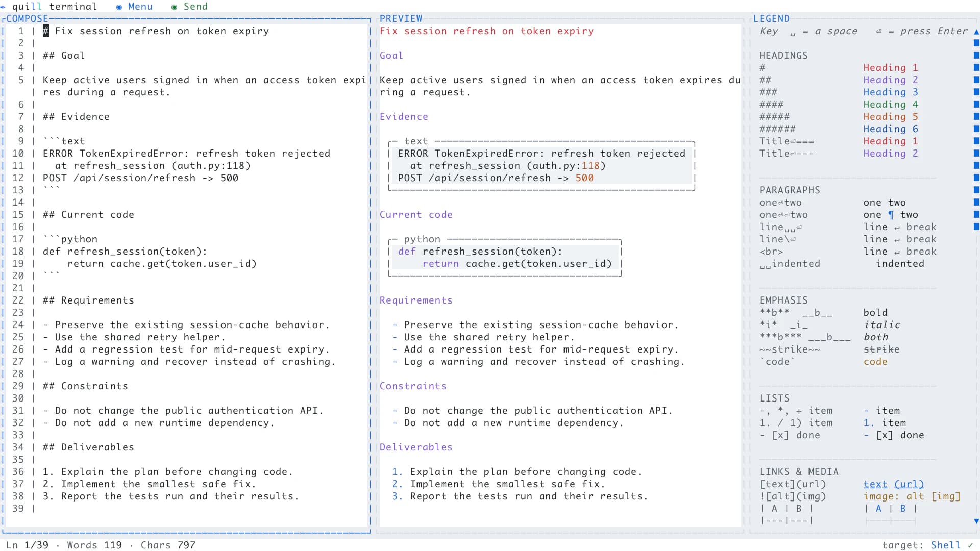Click '## Requirements' in the compose editor
This screenshot has height=551, width=980.
point(88,300)
